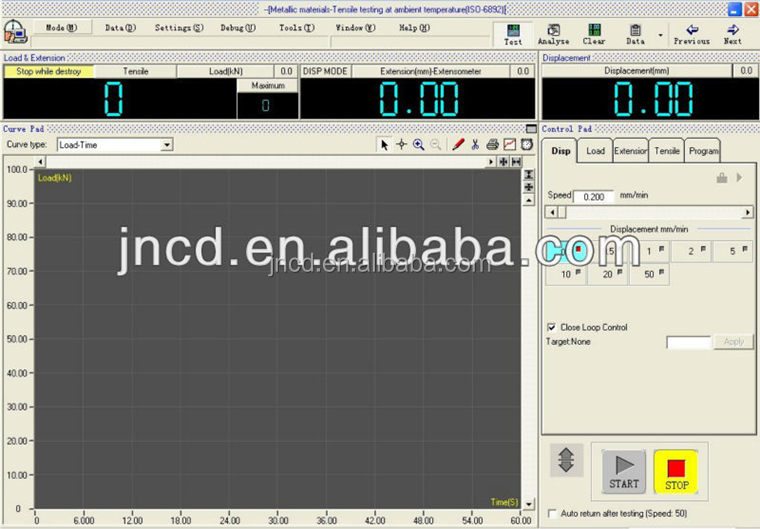Toggle Close Loop Control checkbox
Image resolution: width=760 pixels, height=529 pixels.
point(551,327)
